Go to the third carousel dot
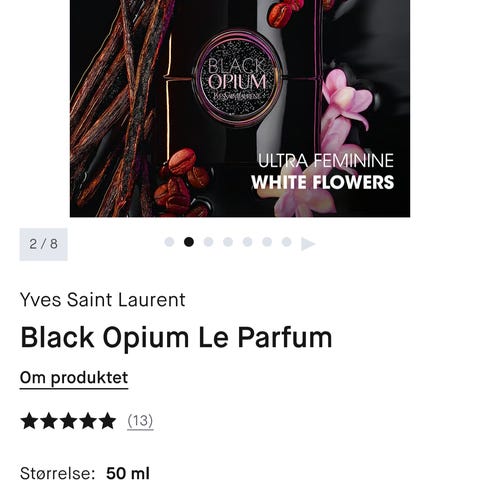The height and width of the screenshot is (480, 480). pyautogui.click(x=208, y=242)
